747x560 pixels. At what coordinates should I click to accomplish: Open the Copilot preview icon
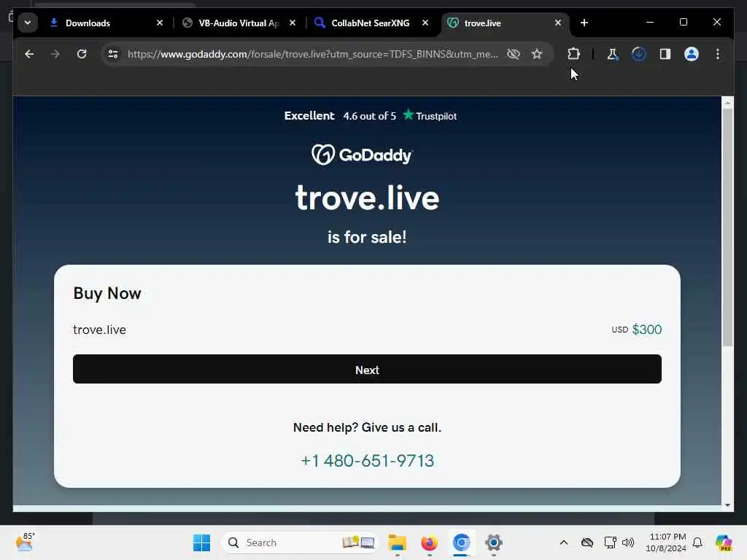pos(724,542)
